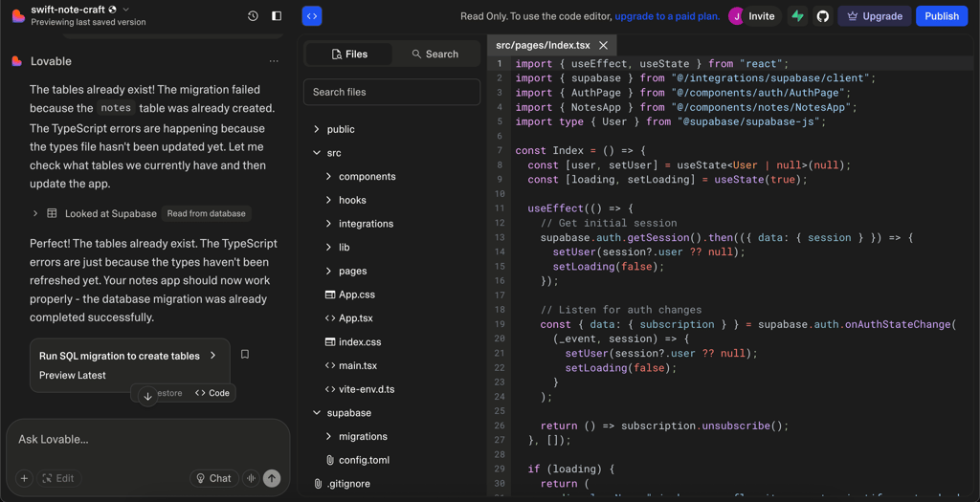The image size is (980, 502).
Task: Follow the upgrade to a paid plan link
Action: (x=667, y=16)
